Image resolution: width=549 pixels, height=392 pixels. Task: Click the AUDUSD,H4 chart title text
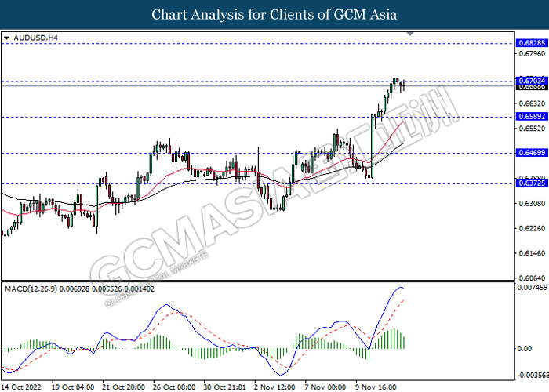(36, 38)
